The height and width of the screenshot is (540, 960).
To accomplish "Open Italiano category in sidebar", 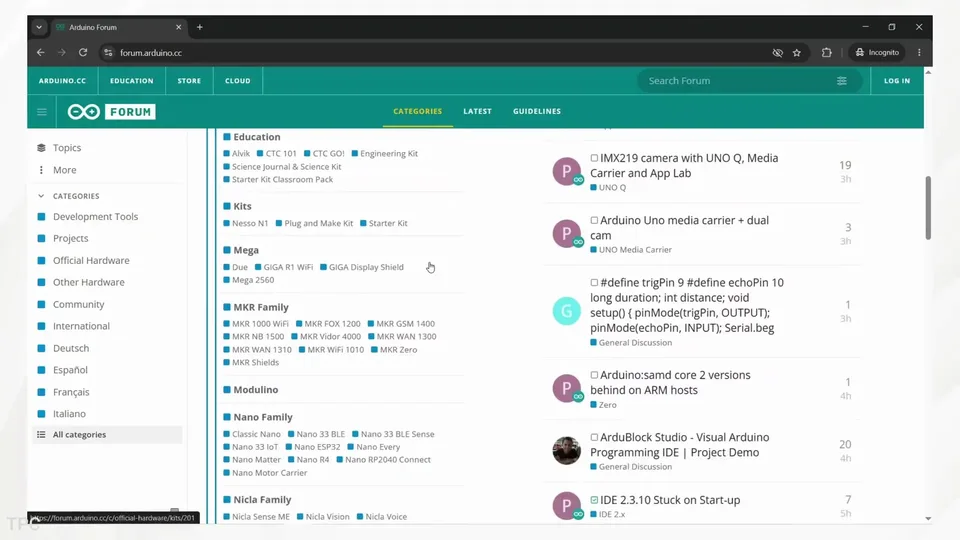I will pos(69,414).
